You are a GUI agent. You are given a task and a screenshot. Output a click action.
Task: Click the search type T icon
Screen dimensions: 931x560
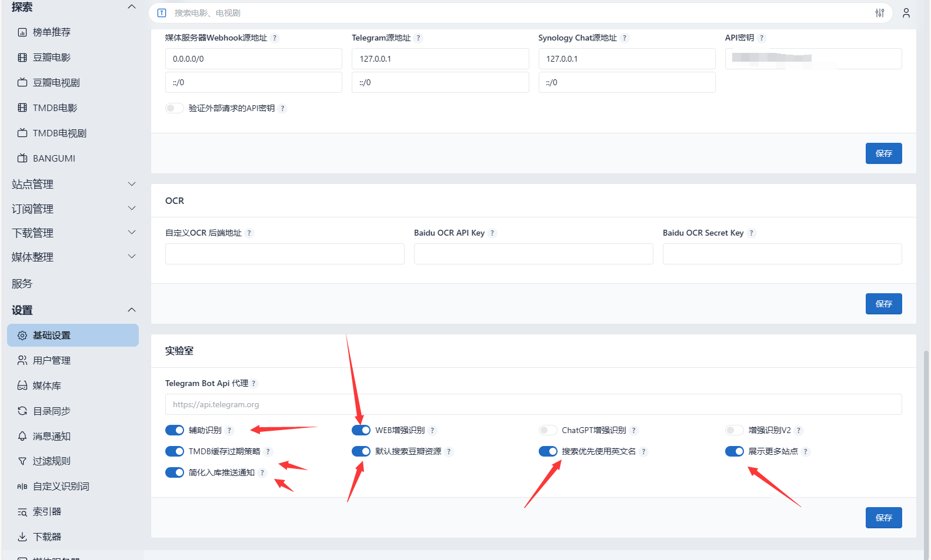coord(162,13)
